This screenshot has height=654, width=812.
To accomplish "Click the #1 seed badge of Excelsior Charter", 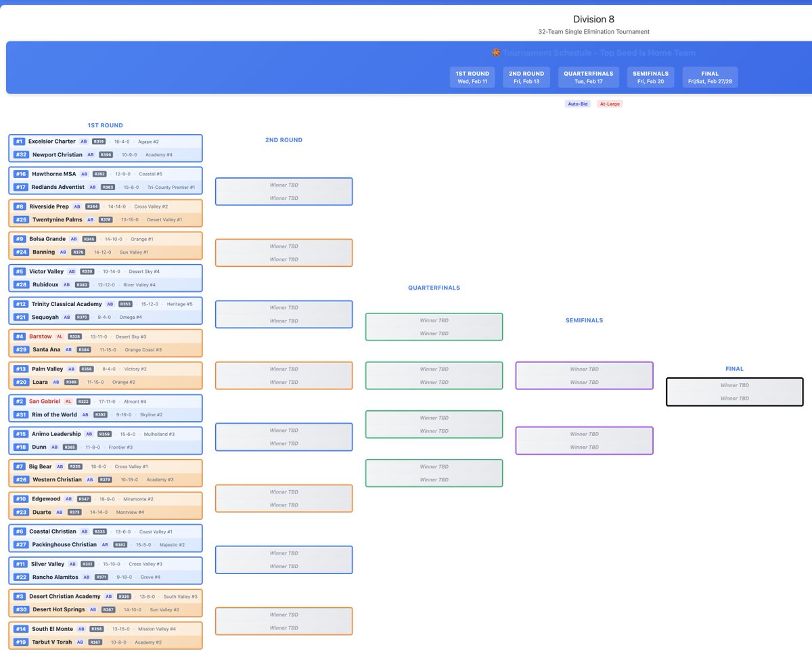I will [x=19, y=141].
